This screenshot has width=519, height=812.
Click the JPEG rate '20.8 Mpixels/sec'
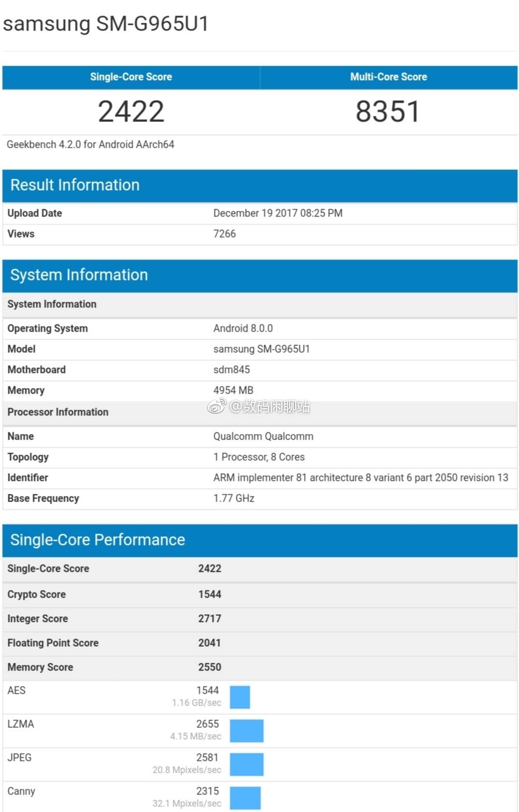coord(187,770)
